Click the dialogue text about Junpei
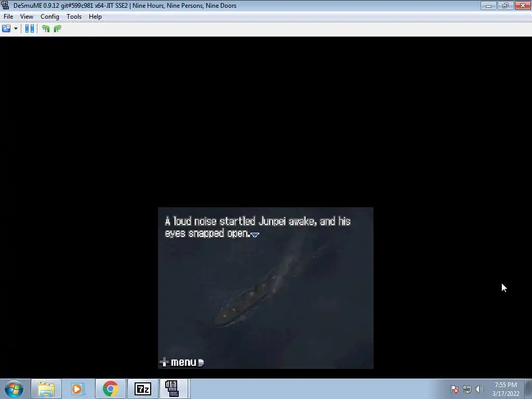 click(258, 228)
